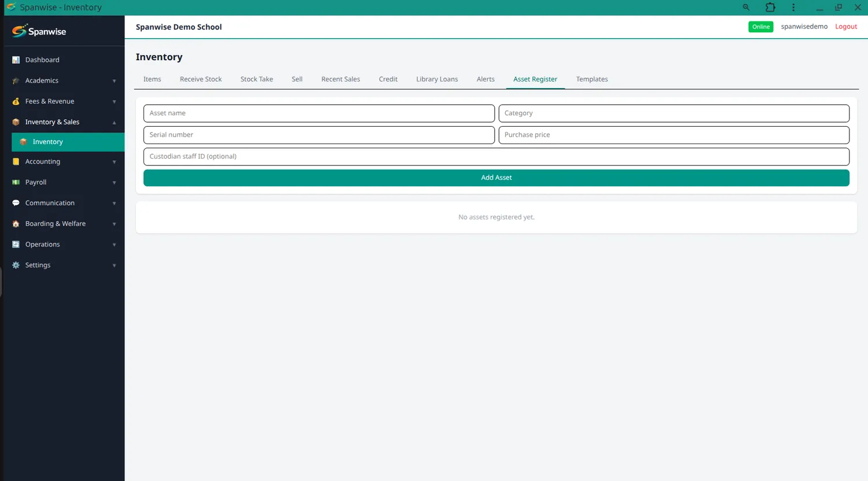Expand the Academics menu arrow
Viewport: 868px width, 481px height.
click(114, 81)
